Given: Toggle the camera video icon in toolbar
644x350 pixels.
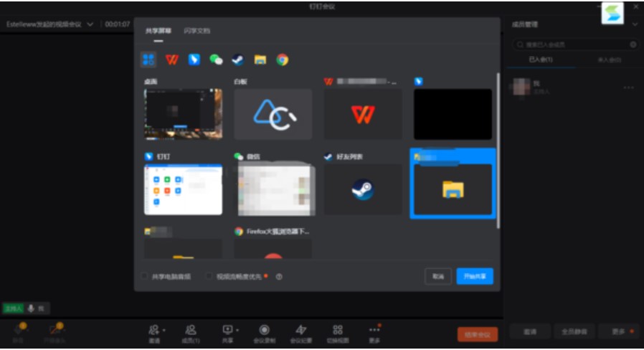Looking at the screenshot, I should 55,329.
